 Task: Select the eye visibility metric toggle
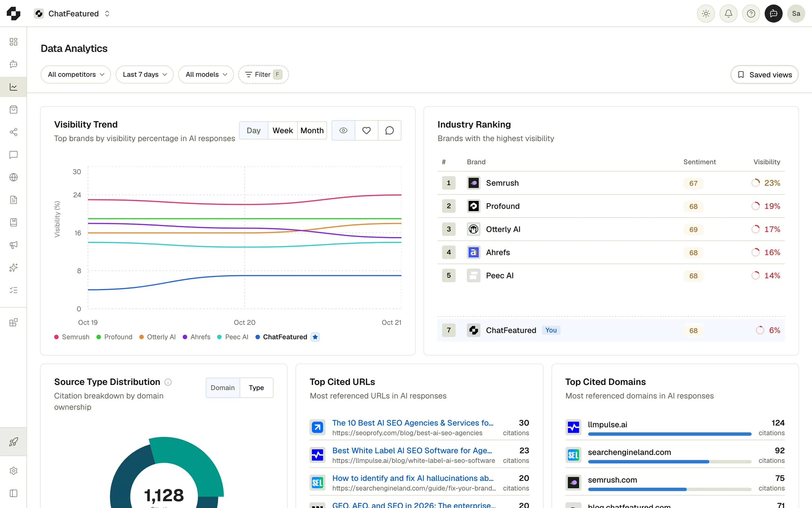click(343, 131)
